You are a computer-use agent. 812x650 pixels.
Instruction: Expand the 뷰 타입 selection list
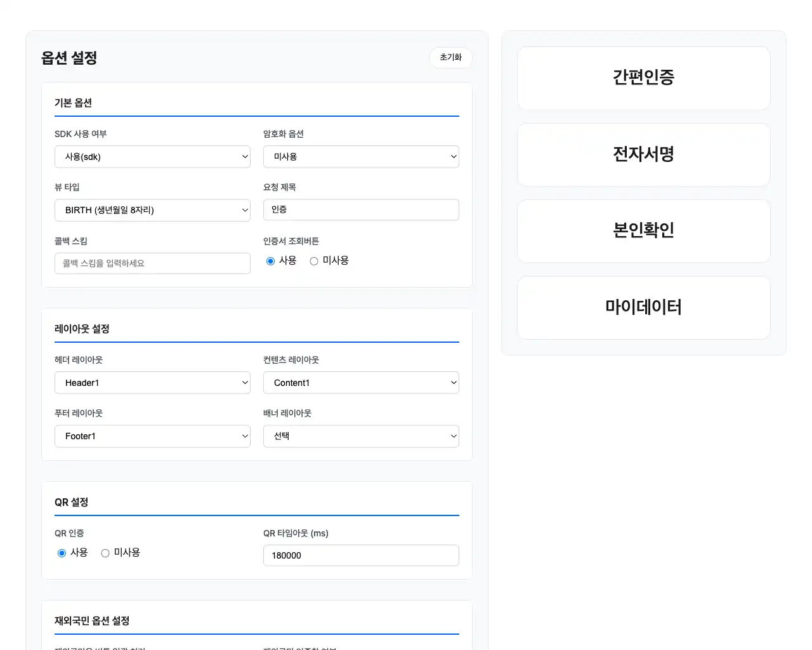pyautogui.click(x=152, y=209)
